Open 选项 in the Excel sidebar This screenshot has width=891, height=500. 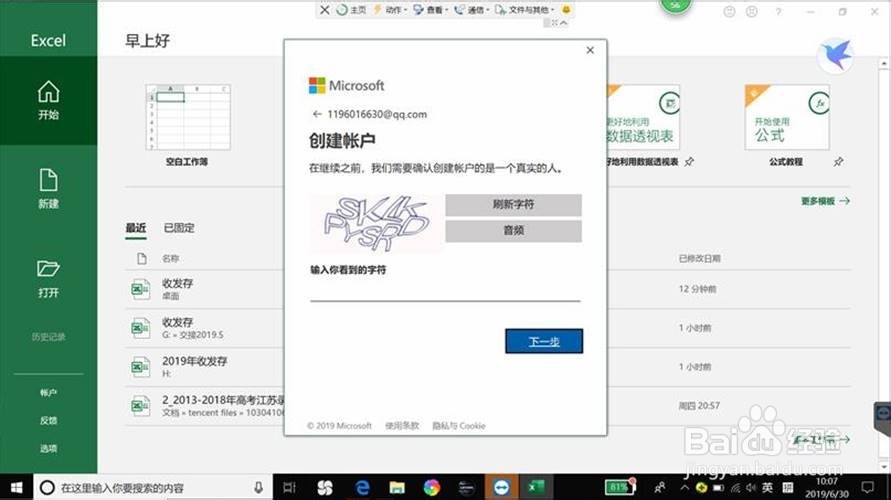48,448
